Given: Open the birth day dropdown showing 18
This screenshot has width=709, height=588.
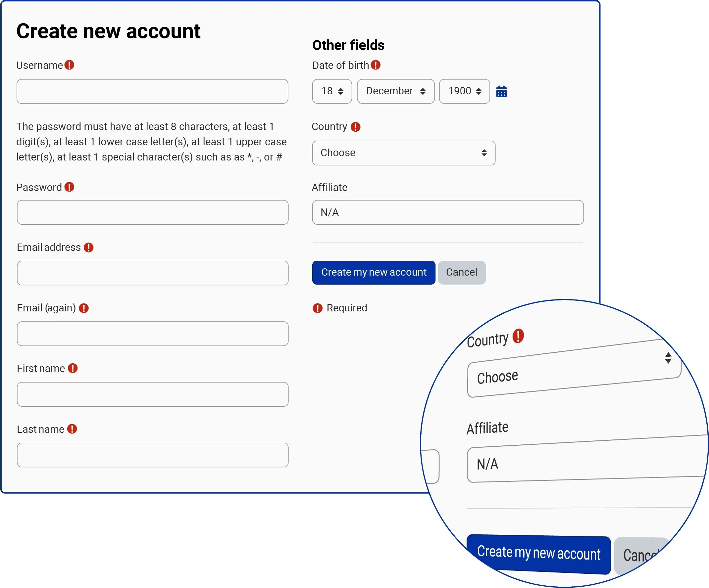Looking at the screenshot, I should coord(332,91).
